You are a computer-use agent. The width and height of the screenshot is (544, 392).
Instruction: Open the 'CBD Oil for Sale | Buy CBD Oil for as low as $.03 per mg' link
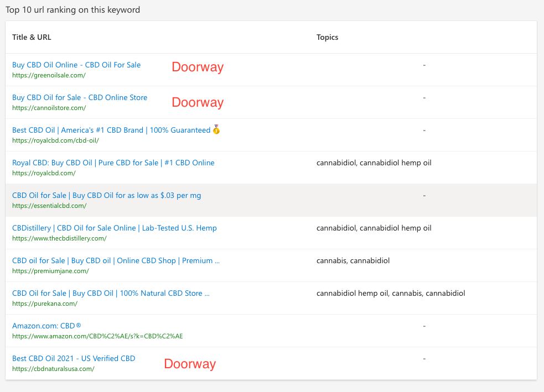tap(106, 195)
